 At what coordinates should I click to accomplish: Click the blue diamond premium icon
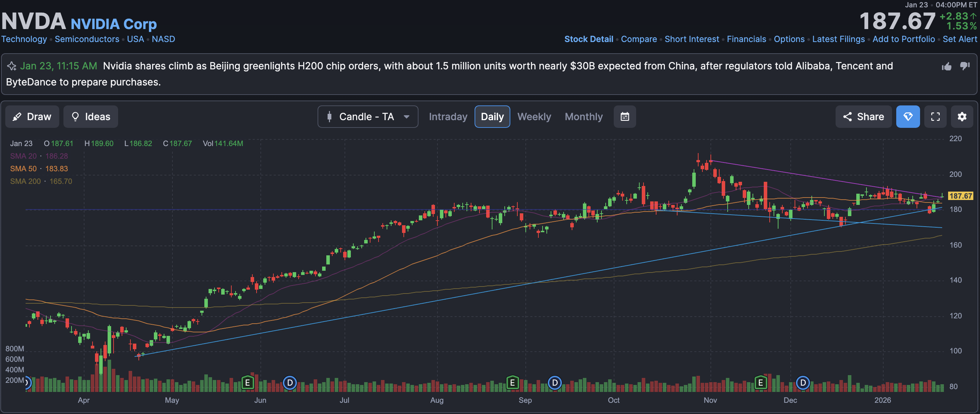pos(908,117)
